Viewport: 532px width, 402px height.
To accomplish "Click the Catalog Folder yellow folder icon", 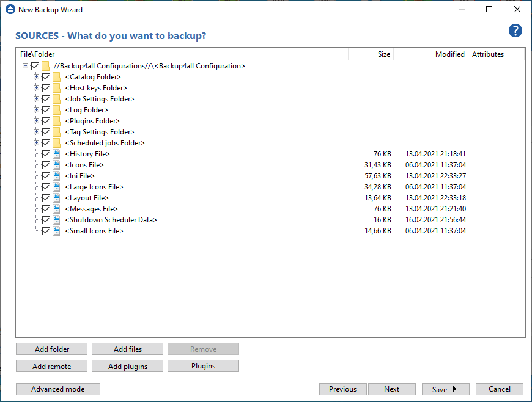I will click(57, 77).
